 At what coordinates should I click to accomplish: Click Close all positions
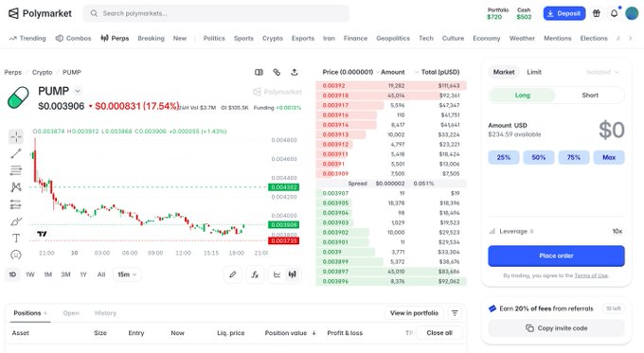point(439,333)
